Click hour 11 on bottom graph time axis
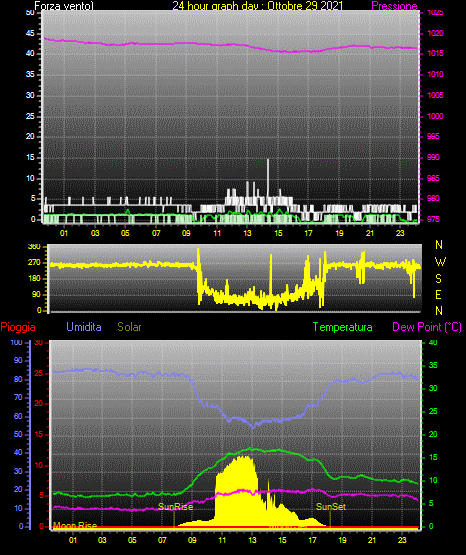 coord(222,540)
